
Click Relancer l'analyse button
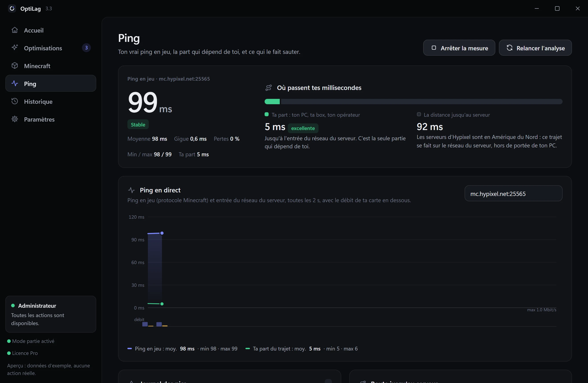click(x=535, y=48)
